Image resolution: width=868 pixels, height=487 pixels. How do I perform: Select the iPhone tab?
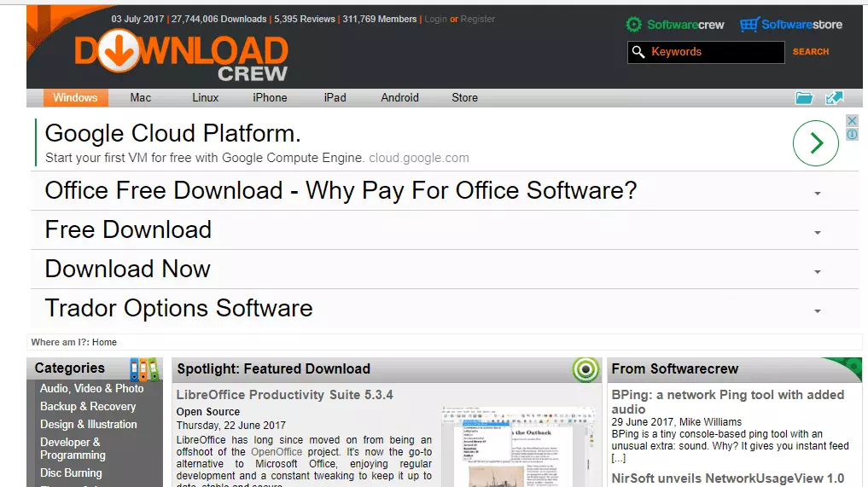point(271,97)
